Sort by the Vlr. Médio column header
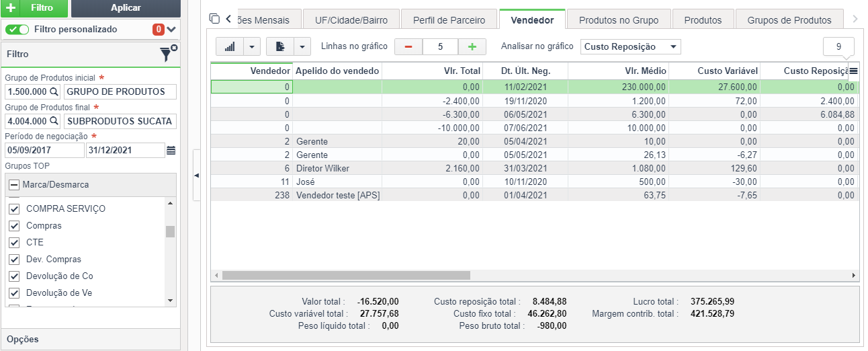Viewport: 868px width, 351px height. tap(619, 71)
